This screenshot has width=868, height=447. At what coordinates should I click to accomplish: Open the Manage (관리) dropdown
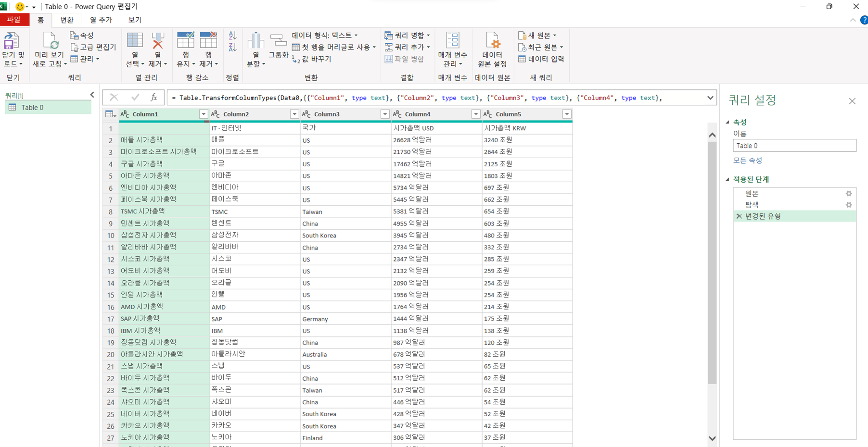(x=85, y=59)
